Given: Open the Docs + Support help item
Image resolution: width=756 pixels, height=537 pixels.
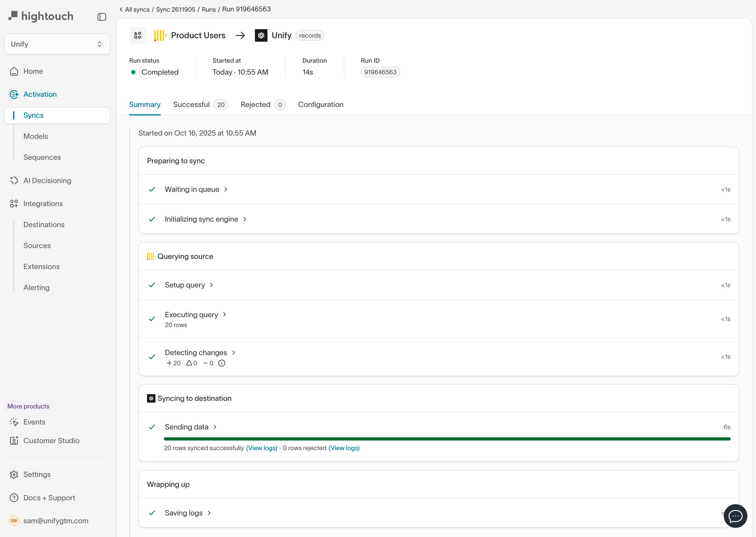Looking at the screenshot, I should pyautogui.click(x=49, y=498).
